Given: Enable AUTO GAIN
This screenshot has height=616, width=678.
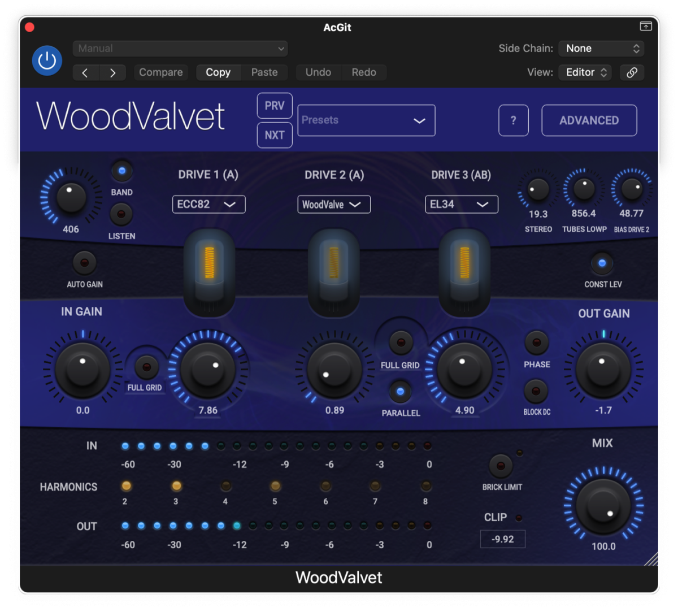Looking at the screenshot, I should pyautogui.click(x=85, y=262).
